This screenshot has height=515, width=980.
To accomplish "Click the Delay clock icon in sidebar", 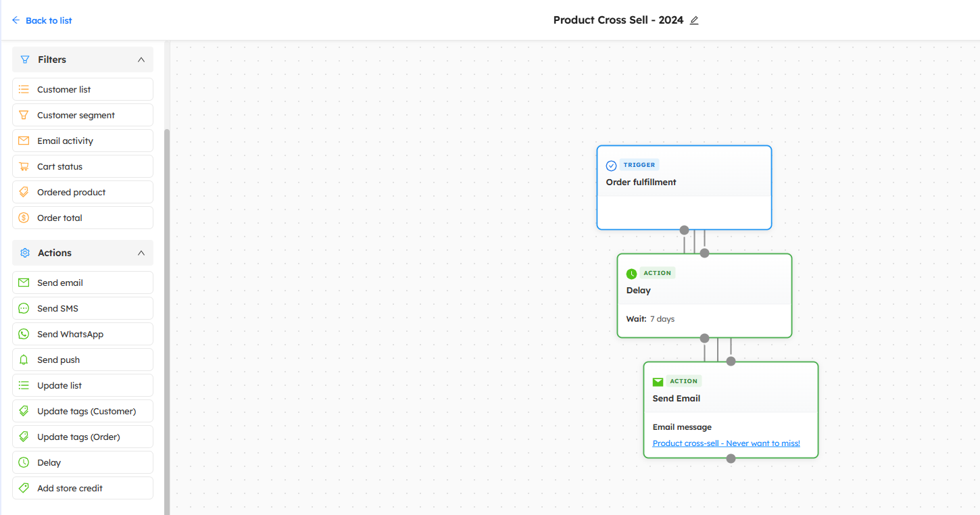I will pyautogui.click(x=24, y=462).
